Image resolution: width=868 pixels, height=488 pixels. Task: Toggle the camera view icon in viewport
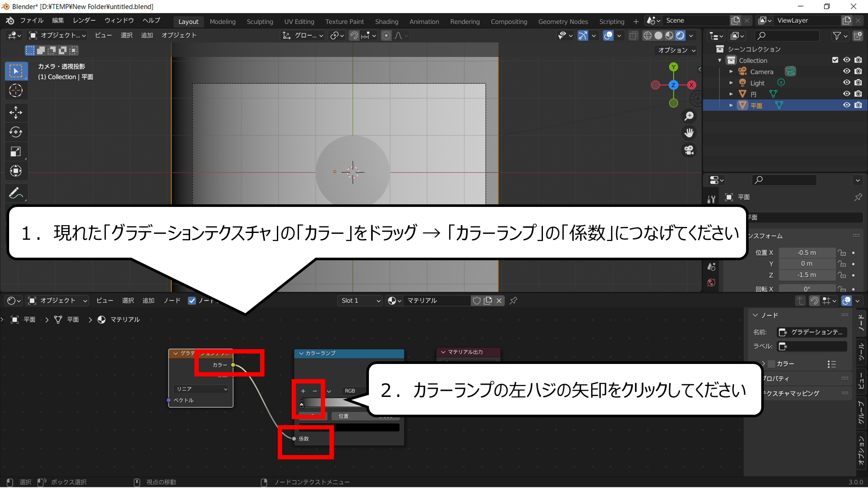click(689, 150)
